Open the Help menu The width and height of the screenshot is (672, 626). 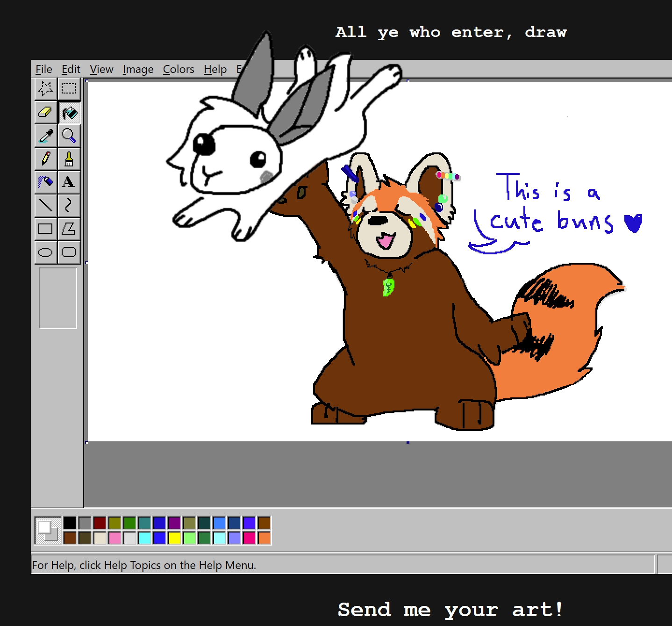215,69
